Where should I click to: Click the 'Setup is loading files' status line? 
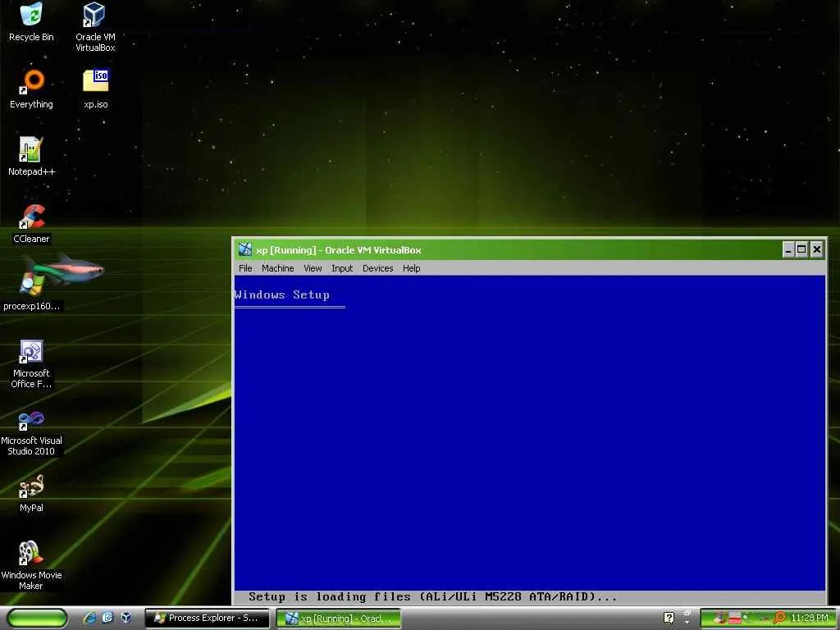pyautogui.click(x=432, y=597)
